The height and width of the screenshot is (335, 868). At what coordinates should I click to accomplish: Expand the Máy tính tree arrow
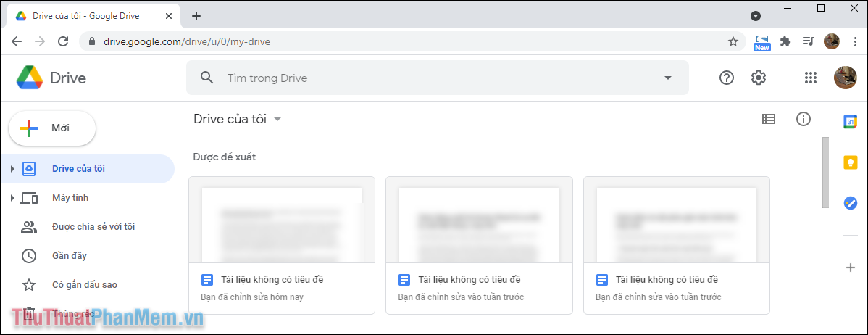(x=12, y=198)
